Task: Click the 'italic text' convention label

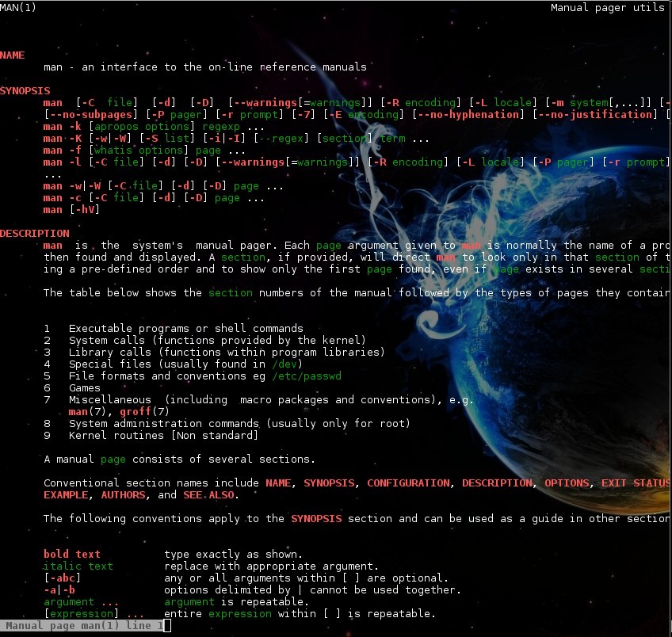Action: 78,566
